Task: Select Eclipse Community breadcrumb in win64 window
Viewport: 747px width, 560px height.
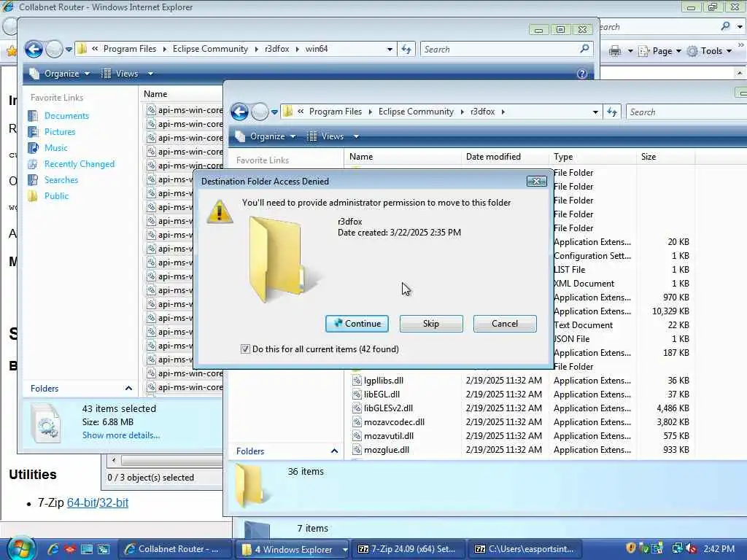Action: pos(210,49)
